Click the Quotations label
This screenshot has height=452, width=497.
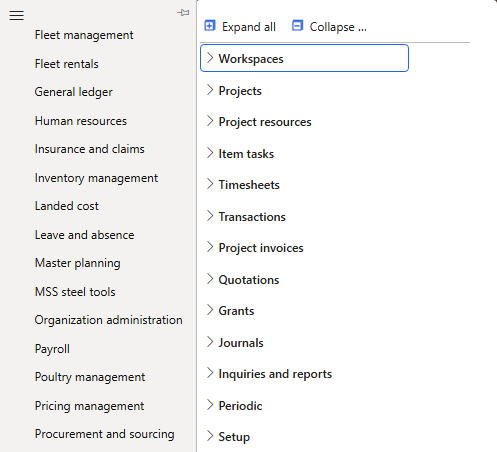tap(249, 280)
